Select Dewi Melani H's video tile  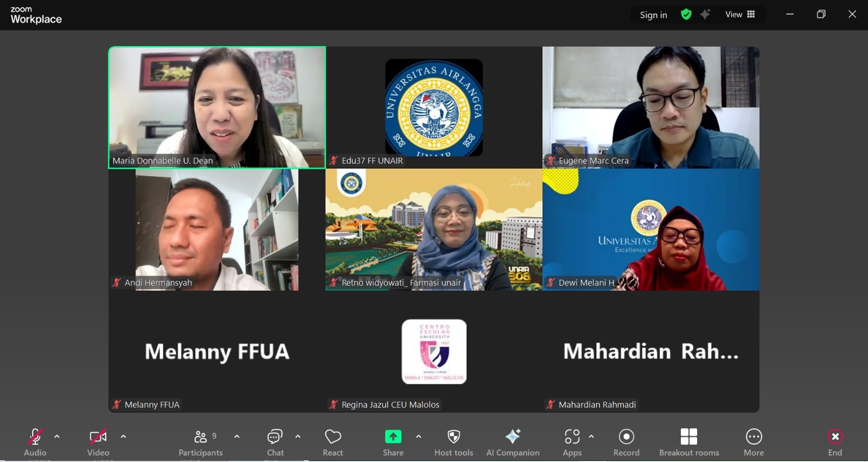(x=651, y=229)
